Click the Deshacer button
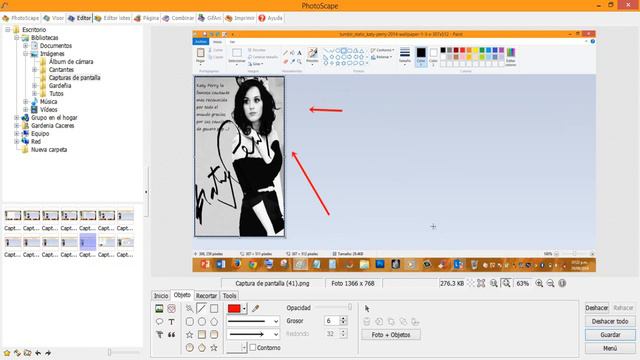Image resolution: width=640 pixels, height=360 pixels. [x=597, y=308]
